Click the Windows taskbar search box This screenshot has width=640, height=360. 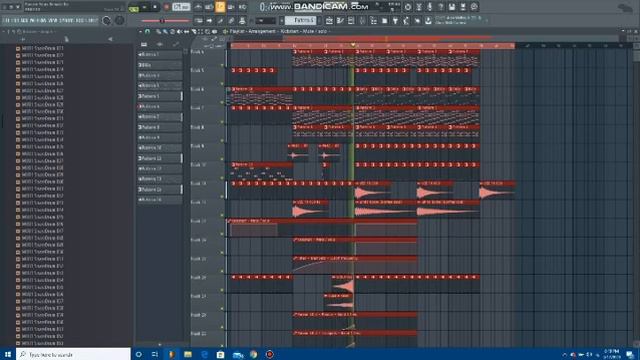pyautogui.click(x=73, y=354)
